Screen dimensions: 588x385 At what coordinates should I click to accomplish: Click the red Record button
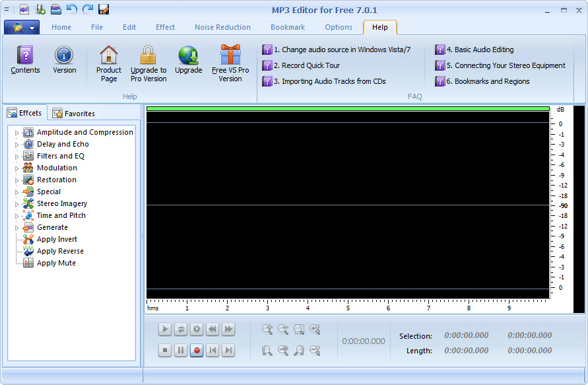click(x=197, y=350)
